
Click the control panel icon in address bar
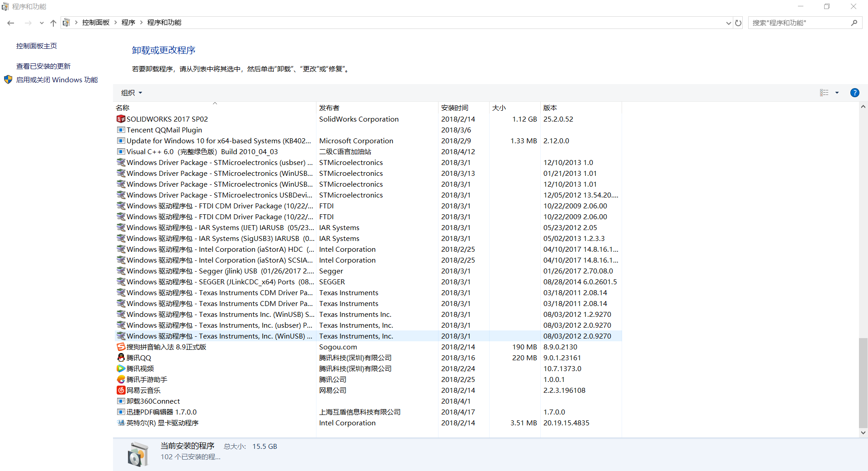[x=66, y=23]
